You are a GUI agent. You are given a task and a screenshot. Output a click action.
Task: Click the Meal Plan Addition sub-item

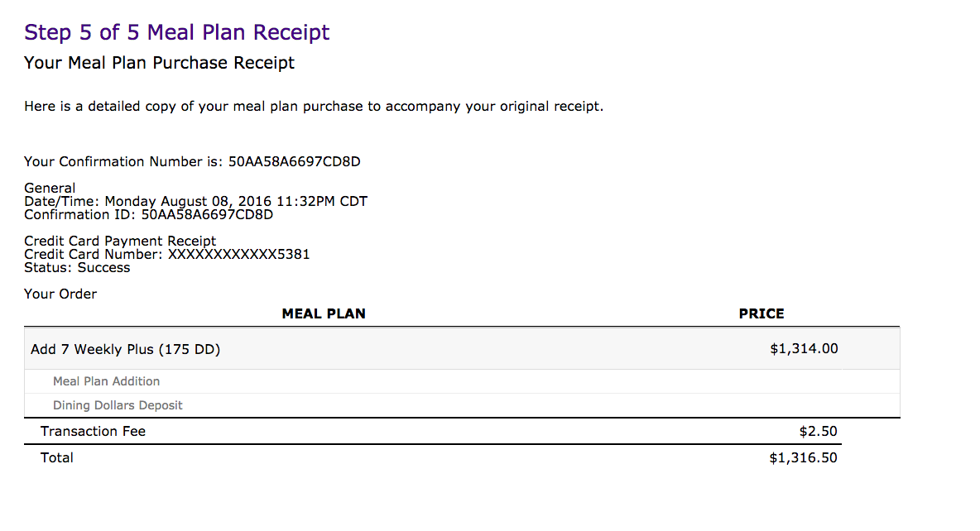pyautogui.click(x=106, y=381)
